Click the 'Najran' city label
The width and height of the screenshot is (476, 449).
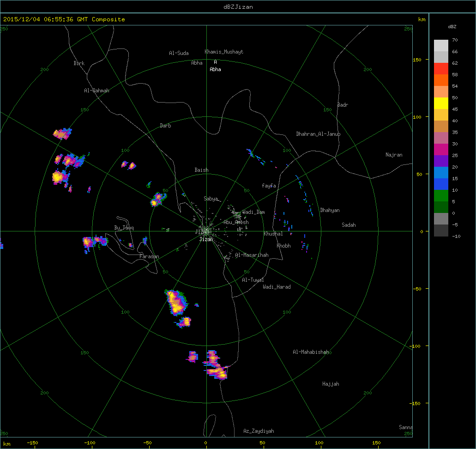394,155
